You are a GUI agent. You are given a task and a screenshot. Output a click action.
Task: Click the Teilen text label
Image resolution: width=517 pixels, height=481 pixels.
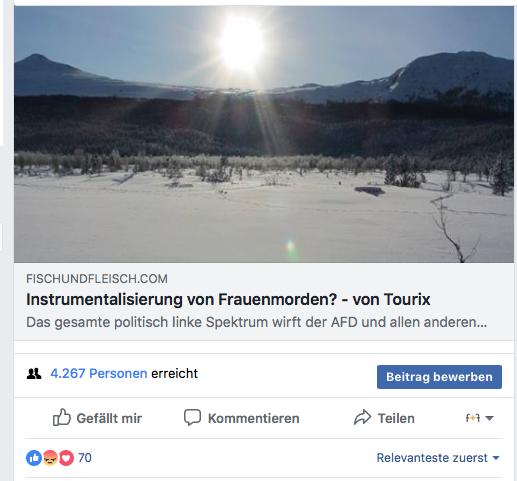coord(396,418)
